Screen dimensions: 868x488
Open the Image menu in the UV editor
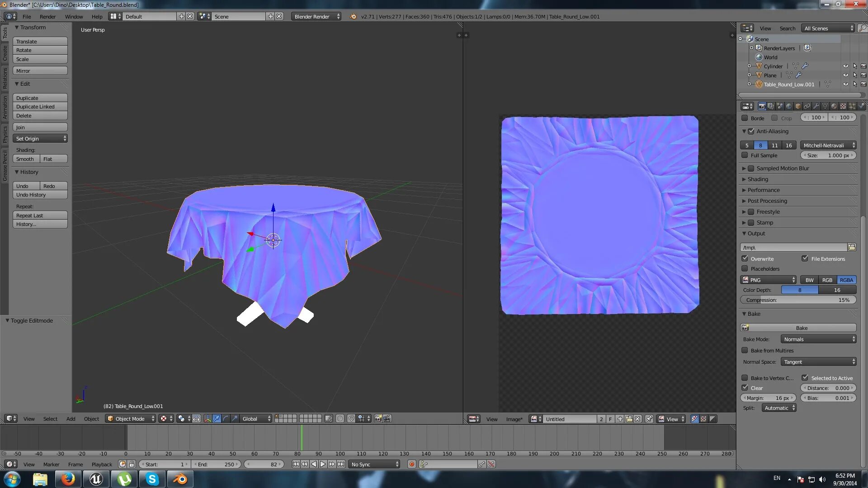514,419
